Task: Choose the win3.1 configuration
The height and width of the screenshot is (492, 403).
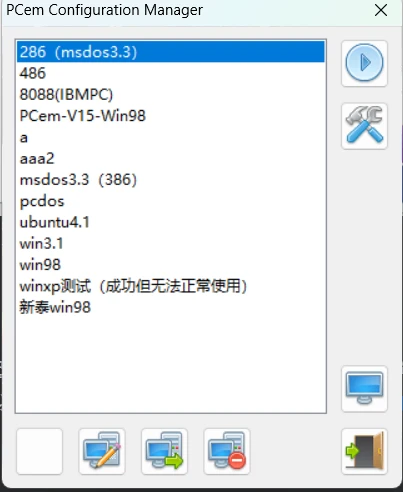Action: tap(171, 244)
